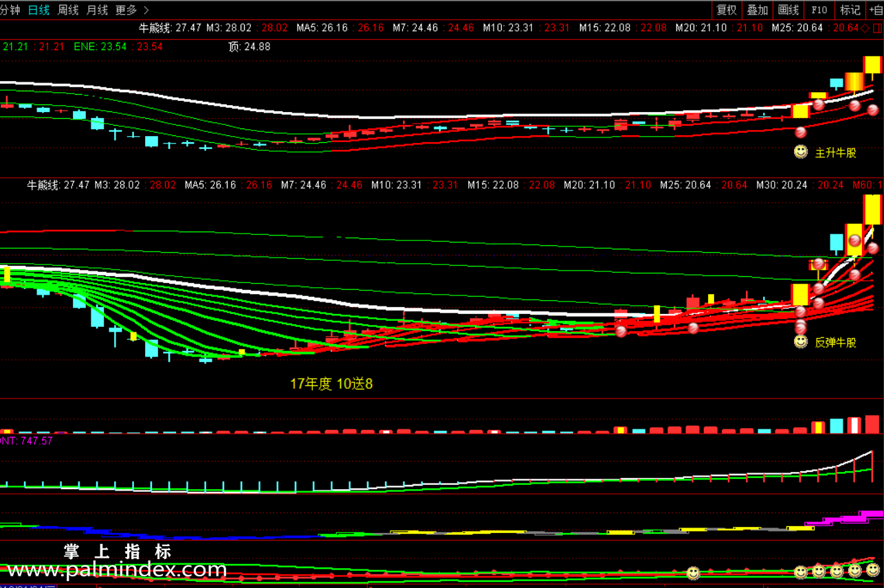This screenshot has width=884, height=588.
Task: Switch to the 分钟 chart period tab
Action: click(10, 10)
